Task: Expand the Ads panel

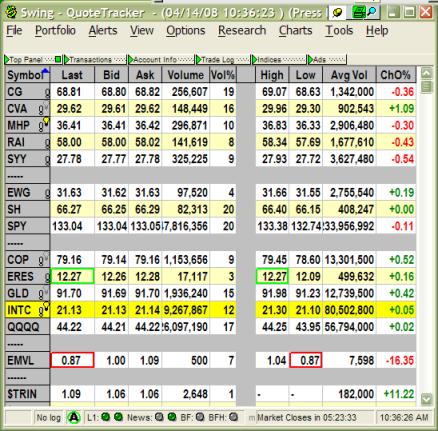Action: click(x=310, y=60)
